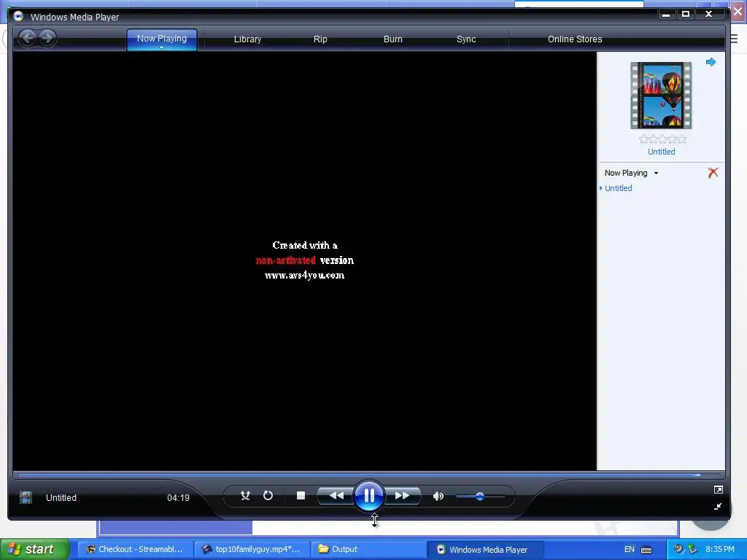Switch to top10familyguy.mp4 taskbar window
The width and height of the screenshot is (747, 560).
coord(252,549)
